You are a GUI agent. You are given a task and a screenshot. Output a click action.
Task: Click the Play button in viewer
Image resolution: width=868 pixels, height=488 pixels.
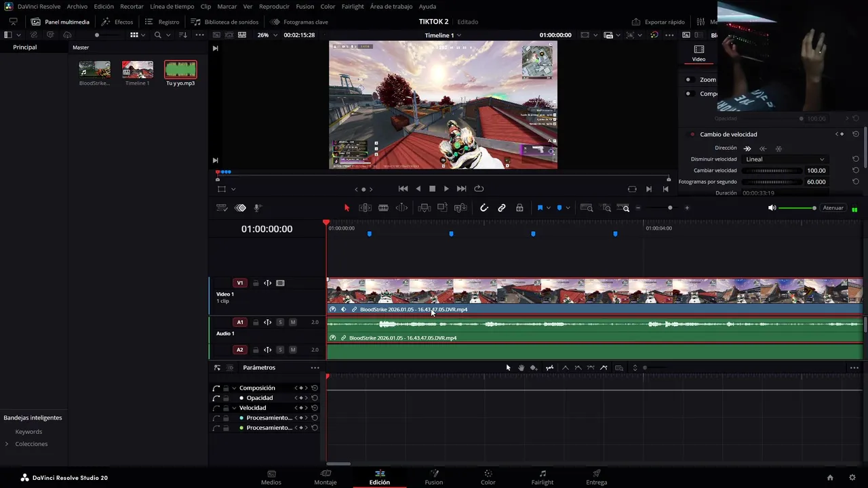tap(446, 188)
